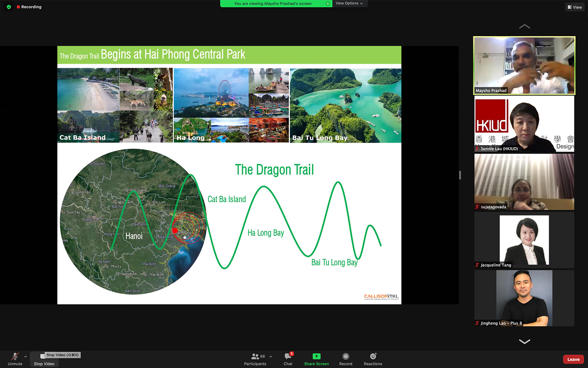Image resolution: width=588 pixels, height=368 pixels.
Task: Open the View Options dropdown
Action: [349, 3]
